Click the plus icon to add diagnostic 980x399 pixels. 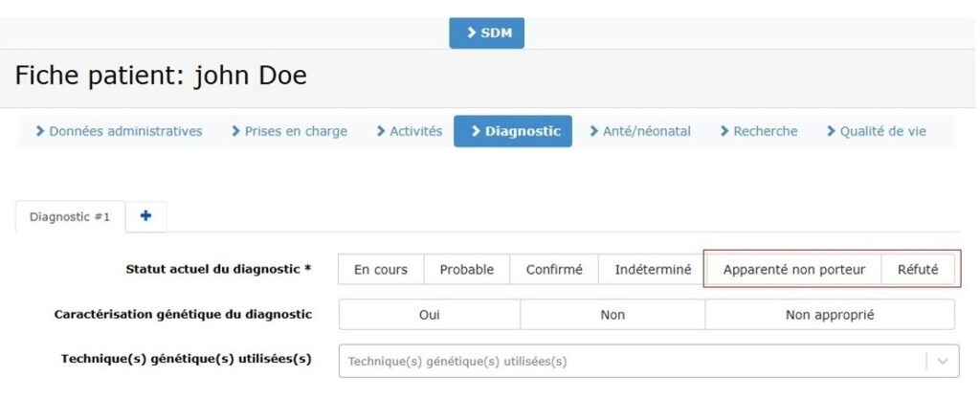145,216
